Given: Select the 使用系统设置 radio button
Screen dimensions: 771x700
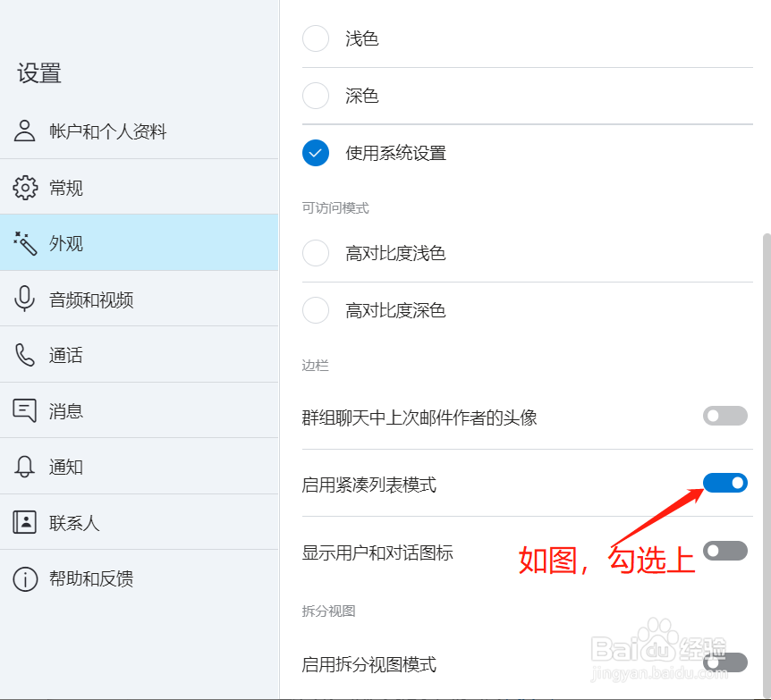Looking at the screenshot, I should click(316, 153).
